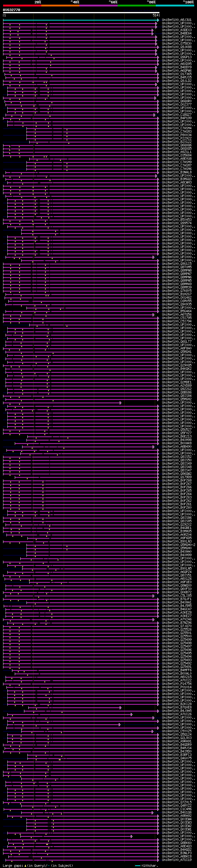Viewport: 197px width, 868px height.
Task: Click the UniRef100_O02377 entry
Action: click(177, 104)
